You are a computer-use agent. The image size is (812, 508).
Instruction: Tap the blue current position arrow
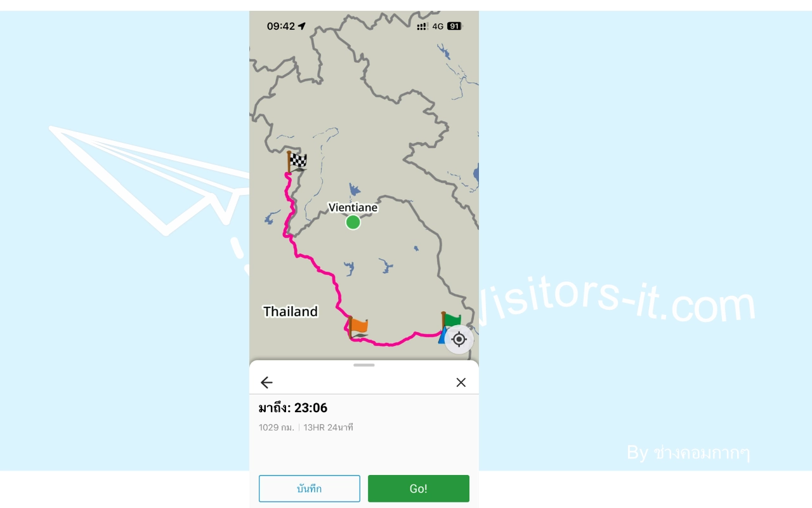[442, 337]
